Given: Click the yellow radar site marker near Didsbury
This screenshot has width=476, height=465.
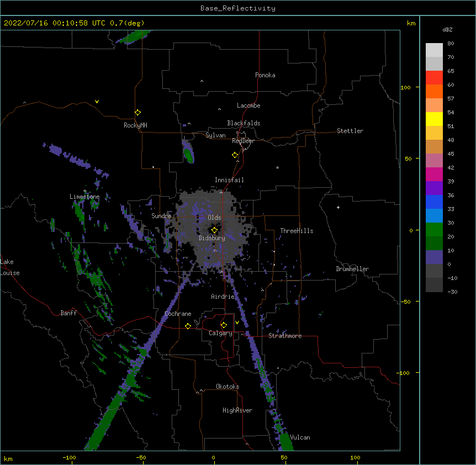Looking at the screenshot, I should tap(214, 230).
